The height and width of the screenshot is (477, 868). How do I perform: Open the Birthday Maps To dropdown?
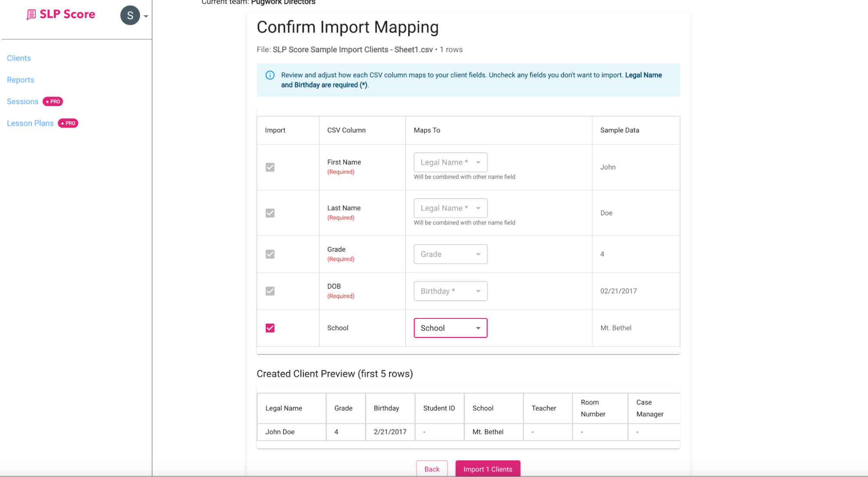(x=450, y=291)
